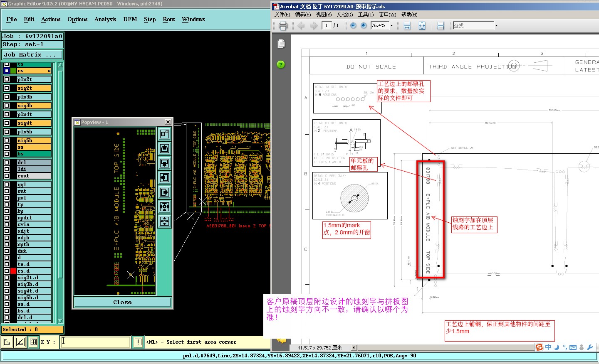Screen dimensions: 599x364
Task: Click the fit width icon in Acrobat
Action: click(x=407, y=26)
